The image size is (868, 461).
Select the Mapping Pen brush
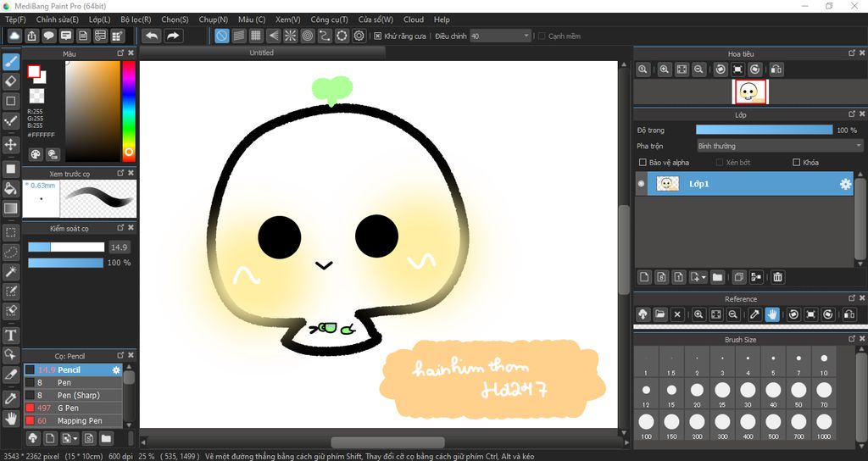(73, 421)
